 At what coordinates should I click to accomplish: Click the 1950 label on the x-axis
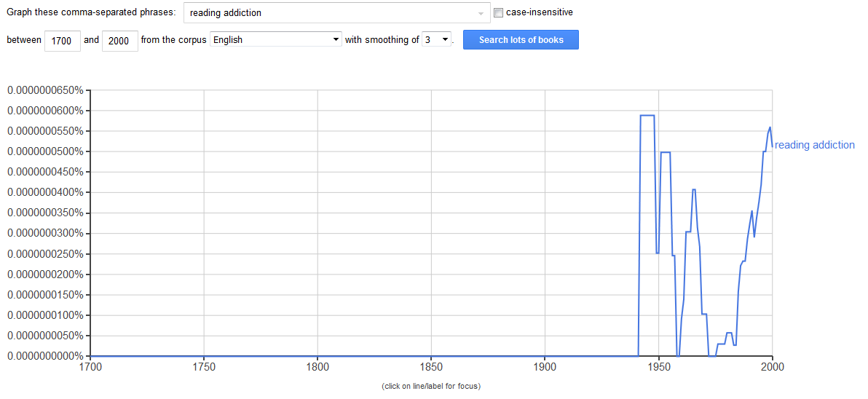[x=659, y=366]
